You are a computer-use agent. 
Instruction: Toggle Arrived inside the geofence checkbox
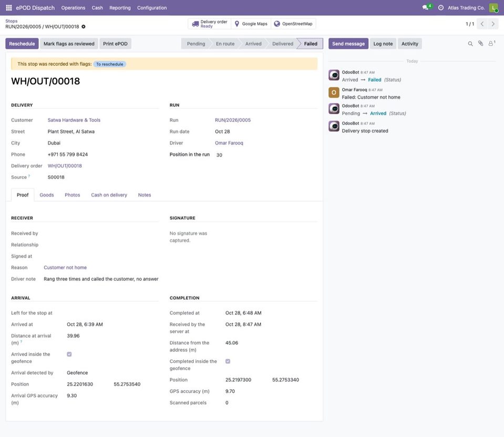(69, 354)
